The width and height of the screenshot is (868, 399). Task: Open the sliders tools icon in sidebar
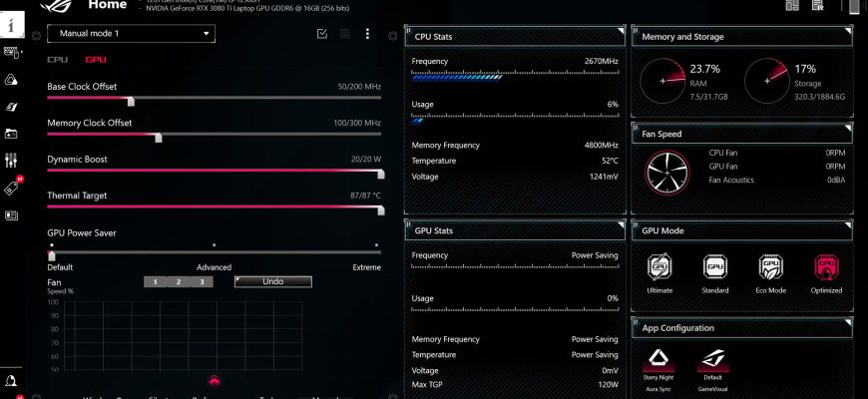click(12, 160)
